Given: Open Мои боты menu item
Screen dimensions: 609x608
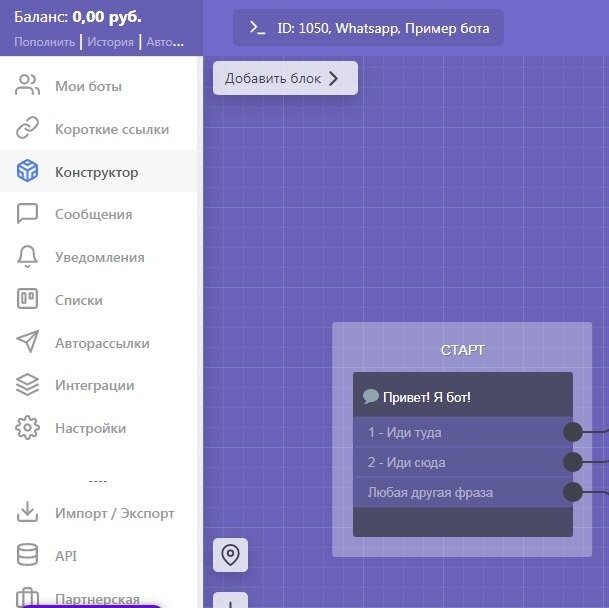Looking at the screenshot, I should coord(99,86).
